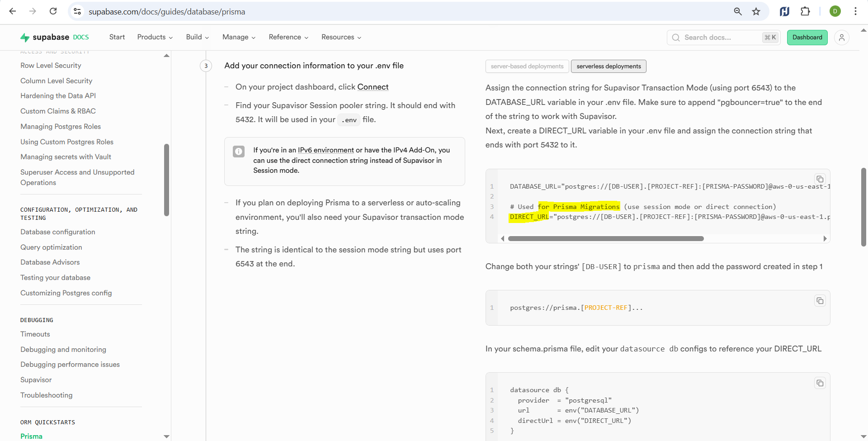Open the blue browser extension icon
This screenshot has height=441, width=868.
tap(784, 11)
